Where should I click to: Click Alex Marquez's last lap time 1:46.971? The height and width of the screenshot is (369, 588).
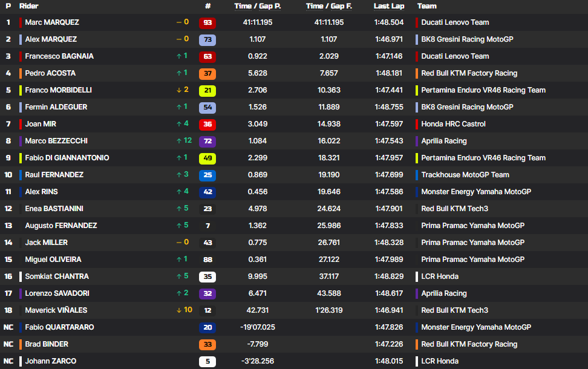click(389, 39)
